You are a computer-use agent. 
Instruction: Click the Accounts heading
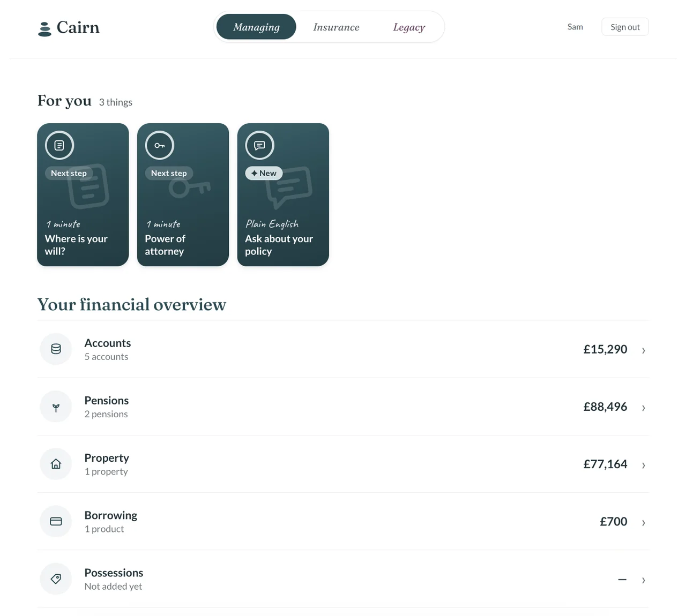(x=108, y=343)
